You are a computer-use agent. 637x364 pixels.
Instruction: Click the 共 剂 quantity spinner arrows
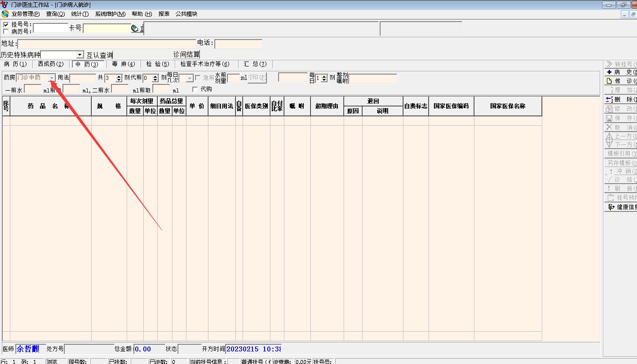(119, 78)
